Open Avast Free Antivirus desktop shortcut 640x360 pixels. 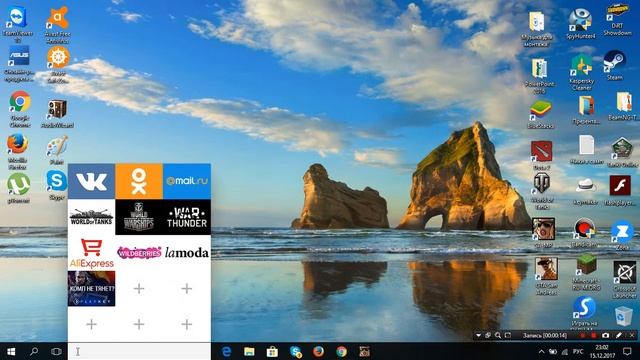[x=58, y=24]
